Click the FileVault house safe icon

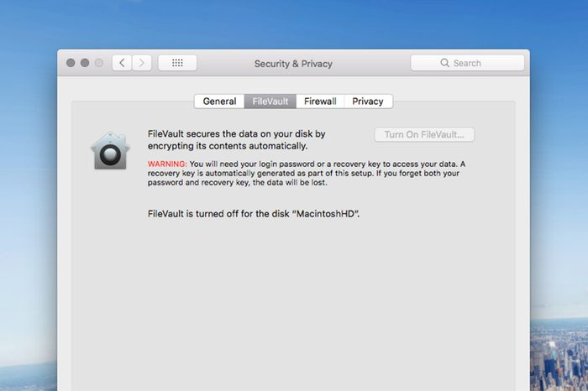click(110, 150)
